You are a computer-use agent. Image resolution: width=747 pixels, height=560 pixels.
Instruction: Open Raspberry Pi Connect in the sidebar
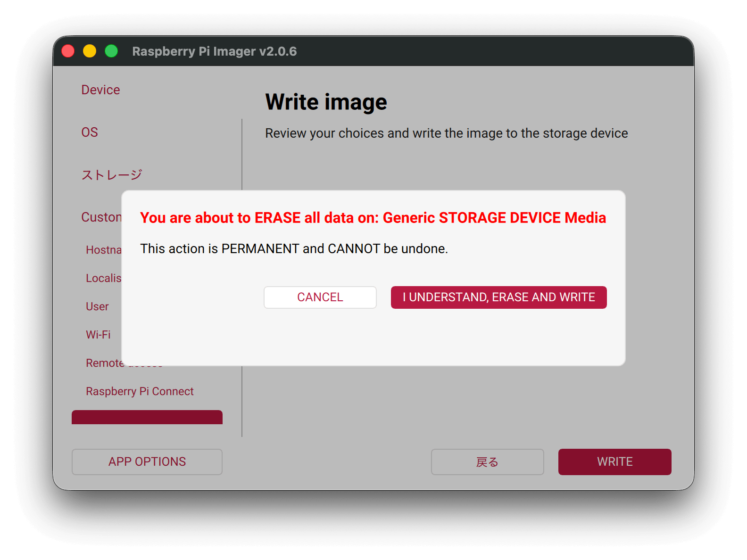[x=140, y=391]
